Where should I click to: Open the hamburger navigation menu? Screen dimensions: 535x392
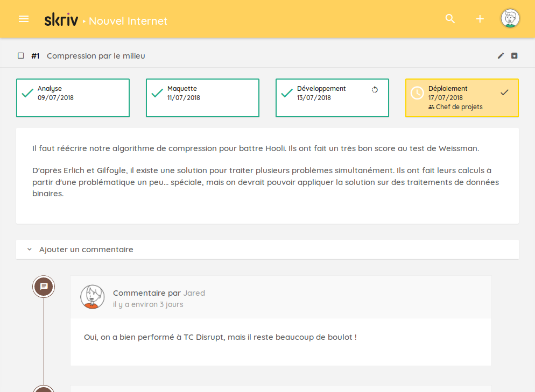[x=24, y=19]
